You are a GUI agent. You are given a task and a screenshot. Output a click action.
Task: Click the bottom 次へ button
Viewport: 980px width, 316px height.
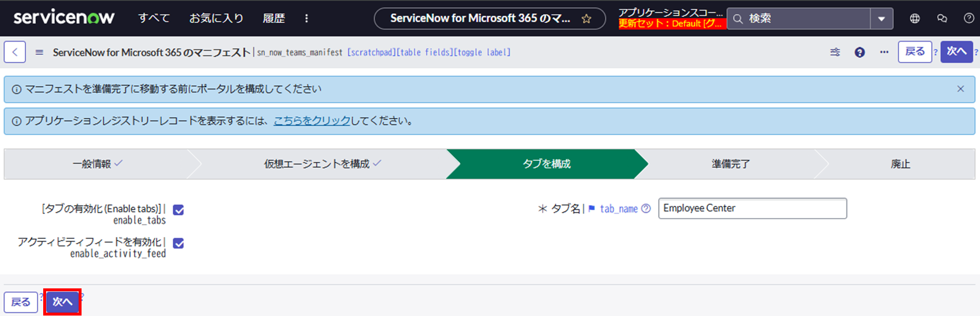(62, 302)
